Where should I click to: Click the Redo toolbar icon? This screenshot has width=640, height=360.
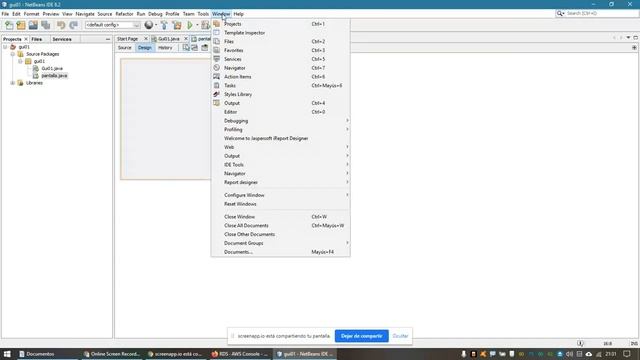click(73, 25)
